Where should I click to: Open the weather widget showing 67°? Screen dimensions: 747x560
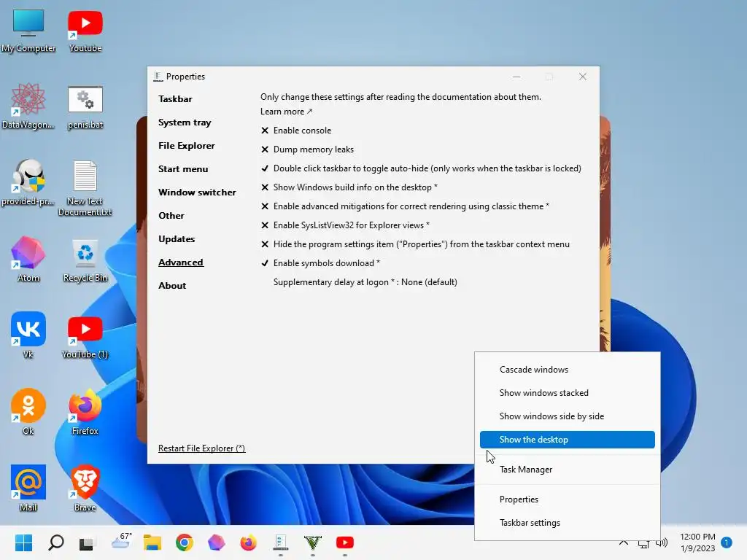[120, 542]
